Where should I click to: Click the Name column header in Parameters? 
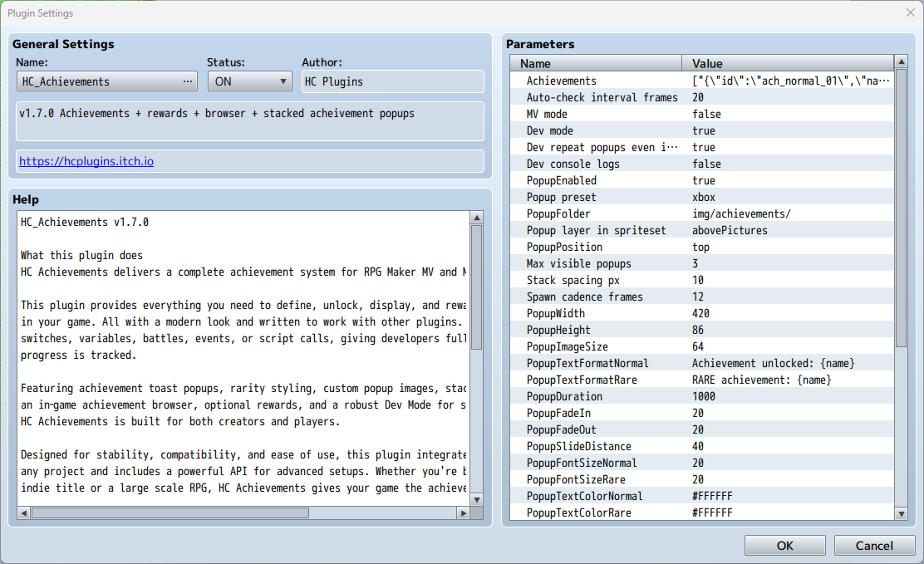pos(596,63)
